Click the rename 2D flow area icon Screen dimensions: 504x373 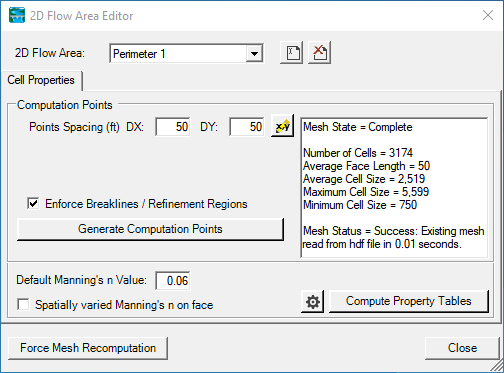pos(292,53)
